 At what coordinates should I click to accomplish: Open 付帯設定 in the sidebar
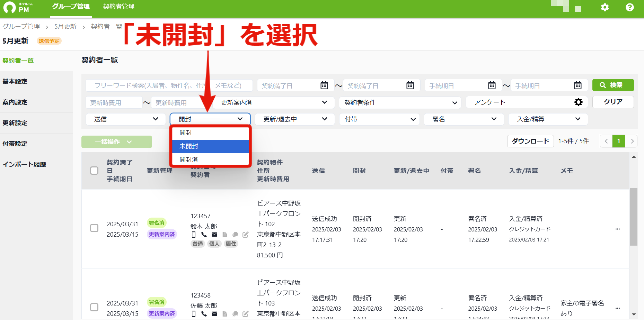tap(36, 144)
